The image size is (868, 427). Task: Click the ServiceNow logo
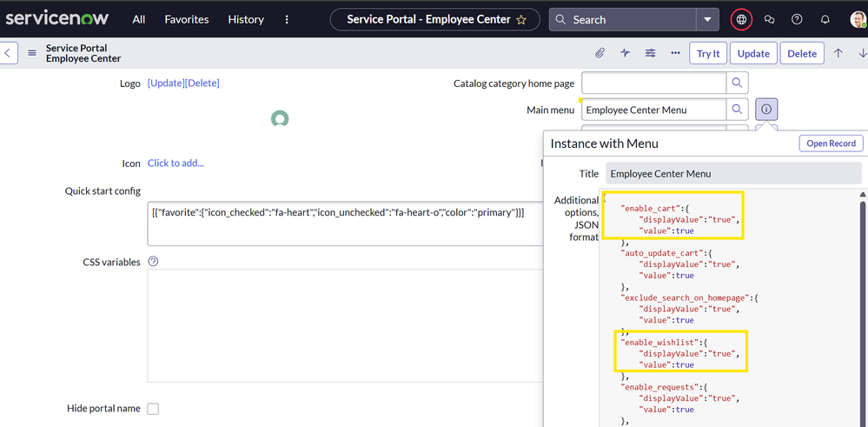point(57,19)
